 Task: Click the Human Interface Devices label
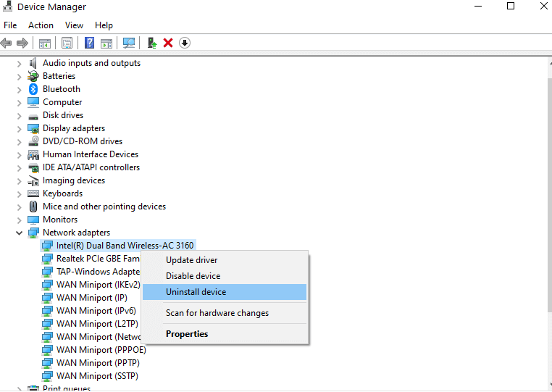[91, 154]
